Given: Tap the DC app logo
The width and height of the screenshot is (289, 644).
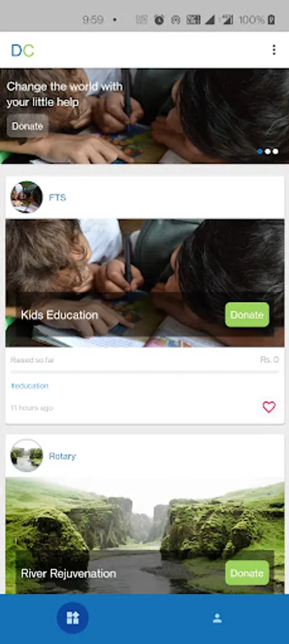Looking at the screenshot, I should point(23,50).
